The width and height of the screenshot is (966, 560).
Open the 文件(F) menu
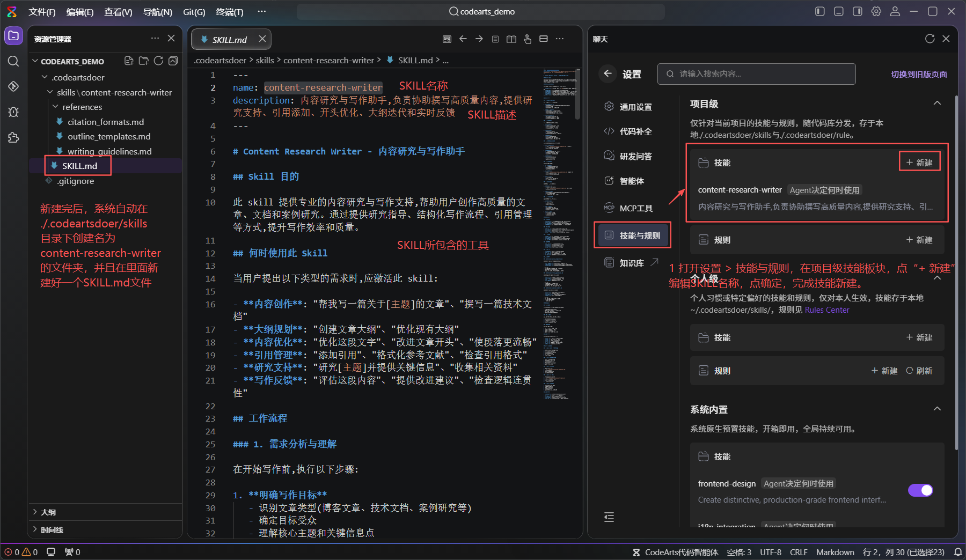(42, 12)
